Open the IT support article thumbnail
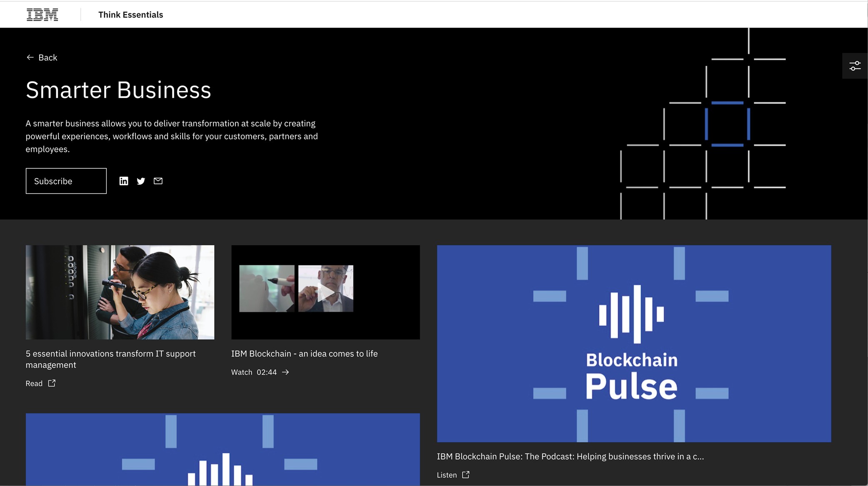The height and width of the screenshot is (486, 868). point(120,292)
